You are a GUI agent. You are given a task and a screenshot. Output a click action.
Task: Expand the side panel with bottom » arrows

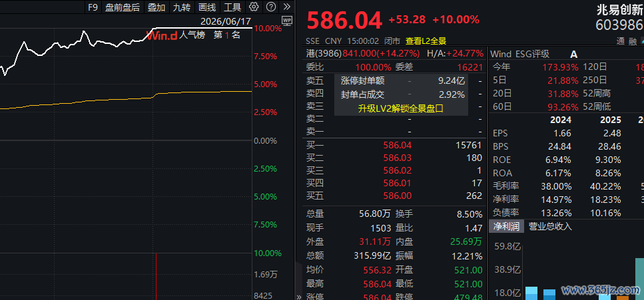click(x=298, y=297)
